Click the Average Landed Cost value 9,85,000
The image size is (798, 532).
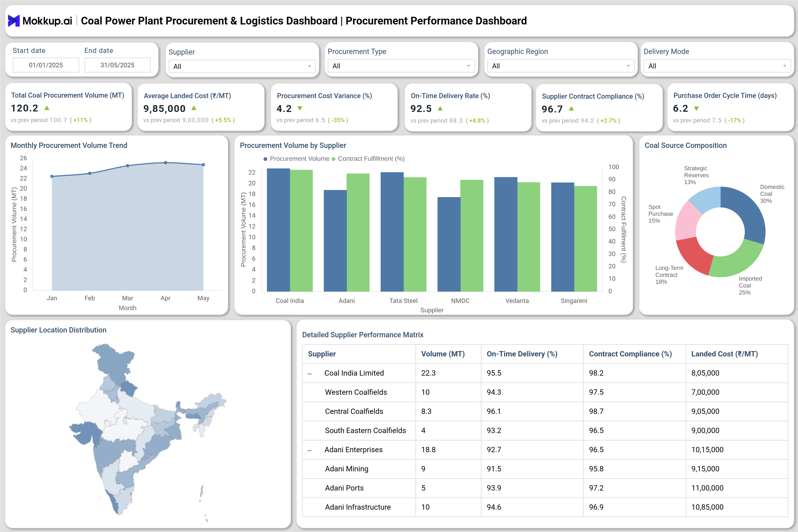[x=164, y=109]
